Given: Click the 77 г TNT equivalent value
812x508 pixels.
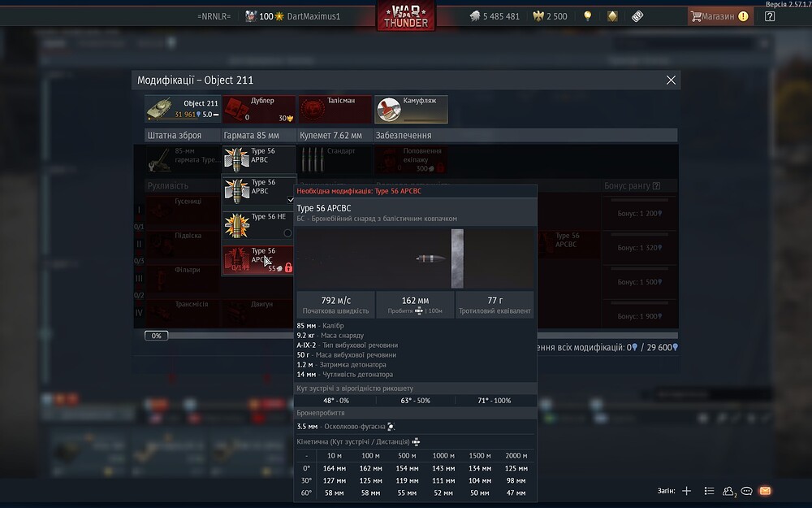Looking at the screenshot, I should (495, 300).
